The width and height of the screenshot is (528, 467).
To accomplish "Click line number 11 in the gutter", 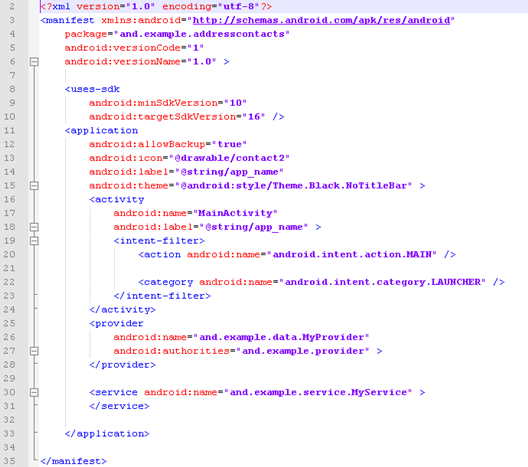I will (x=9, y=130).
